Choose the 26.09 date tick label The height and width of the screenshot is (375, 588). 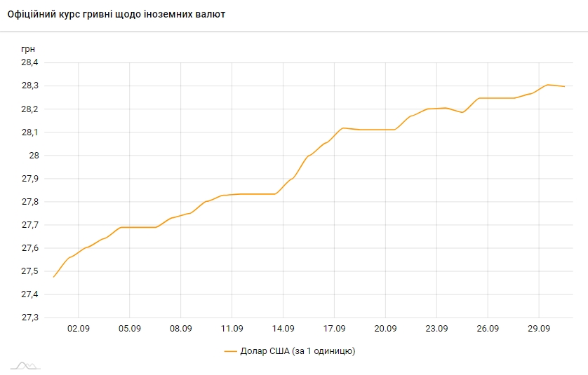click(488, 328)
